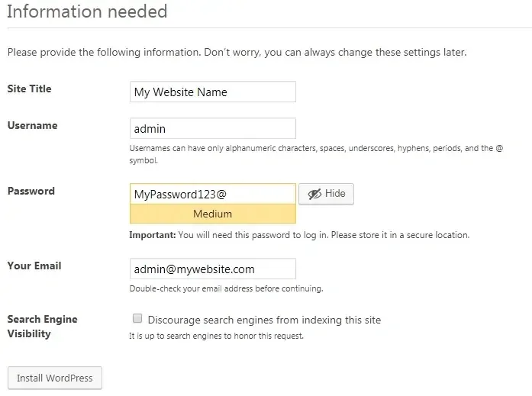This screenshot has height=396, width=532.
Task: Click the "Information needed" heading
Action: pyautogui.click(x=87, y=11)
